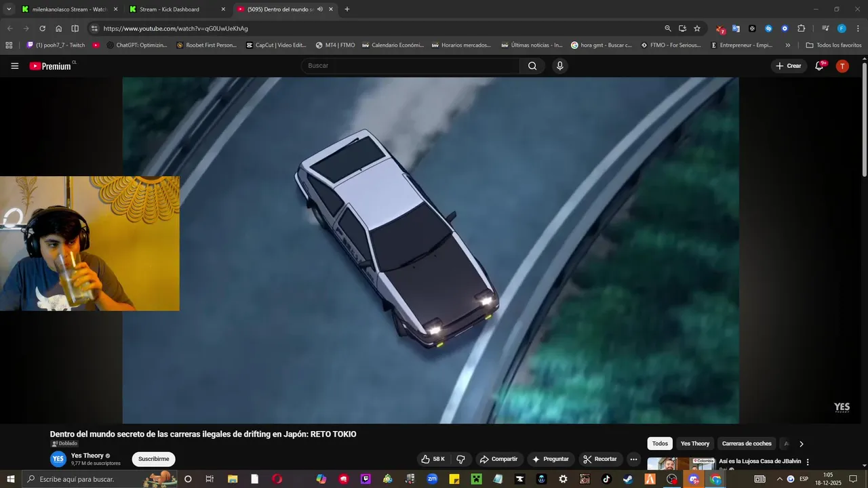Viewport: 868px width, 488px height.
Task: Open Todos los favoritos folder
Action: tap(833, 45)
